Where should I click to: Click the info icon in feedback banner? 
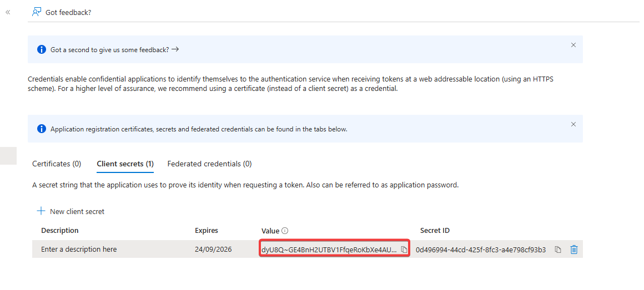click(41, 49)
